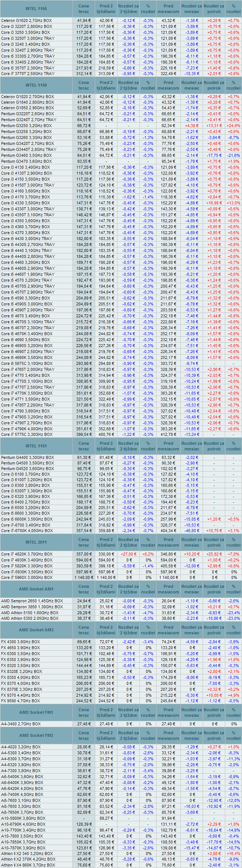Select the AMD Socket FM2 header
Screen dimensions: 242x868
[36, 735]
